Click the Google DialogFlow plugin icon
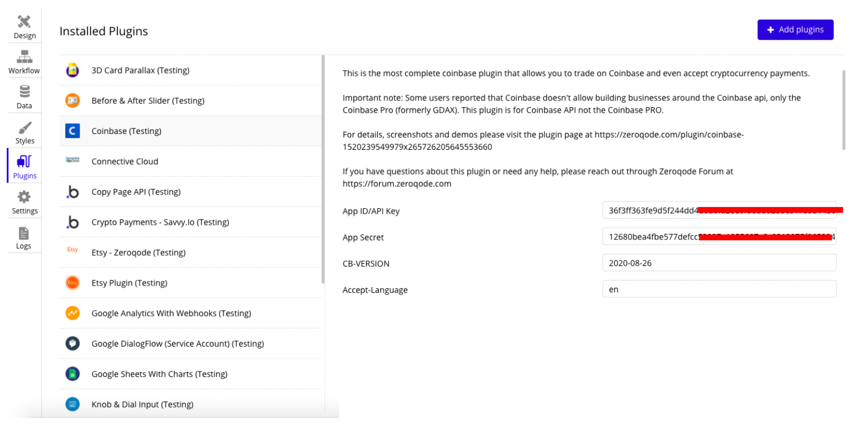The height and width of the screenshot is (433, 868). [72, 343]
